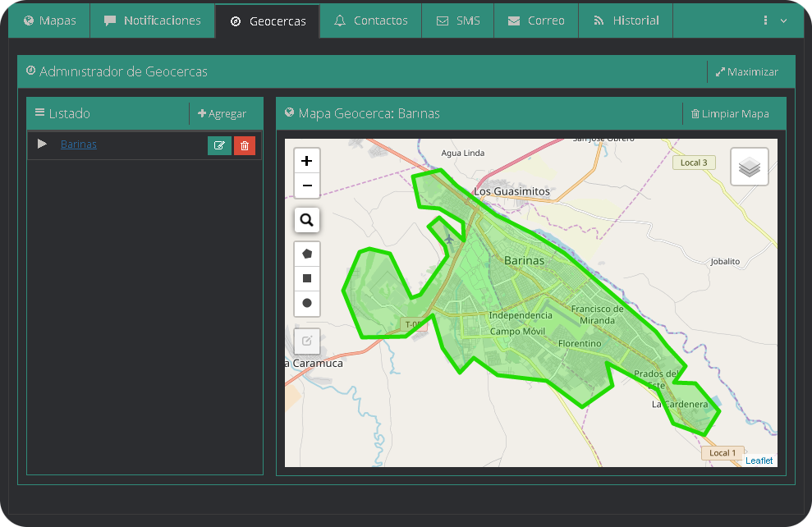812x527 pixels.
Task: Delete the Barinas geofence
Action: (x=245, y=145)
